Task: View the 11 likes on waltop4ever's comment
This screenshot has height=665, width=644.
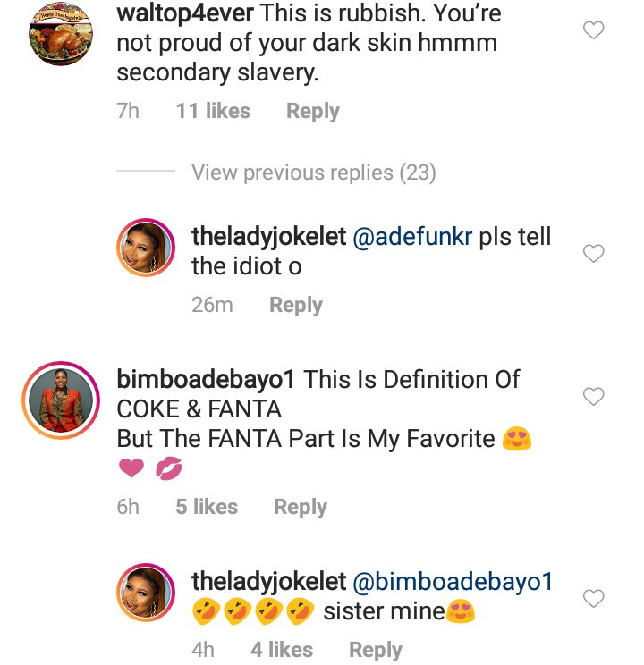Action: click(x=213, y=111)
